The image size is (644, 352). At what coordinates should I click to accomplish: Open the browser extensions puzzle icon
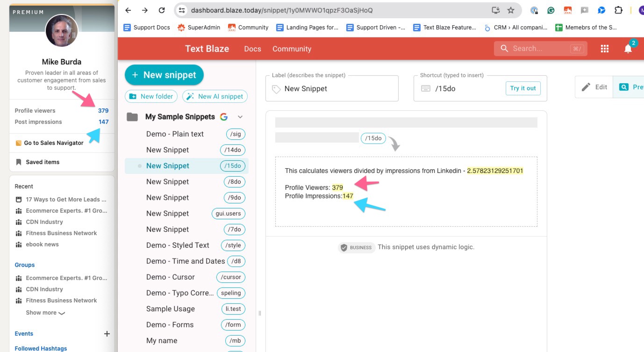pos(618,10)
